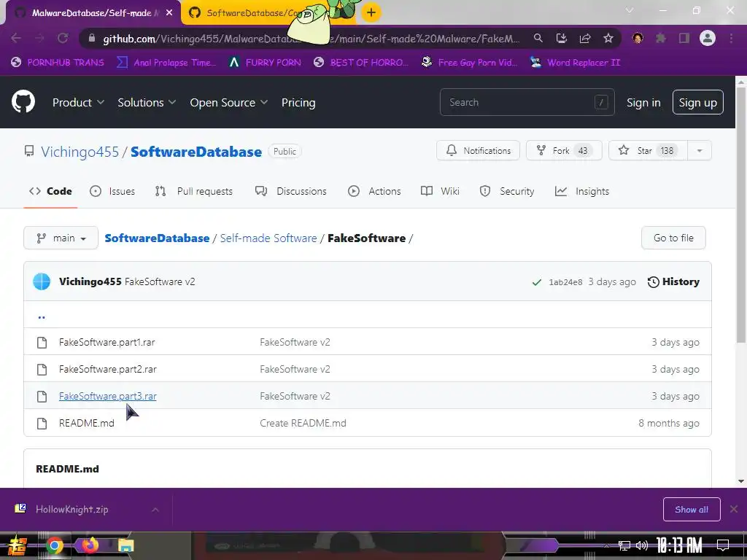The height and width of the screenshot is (560, 747).
Task: Open the Discussions tab
Action: pyautogui.click(x=290, y=192)
